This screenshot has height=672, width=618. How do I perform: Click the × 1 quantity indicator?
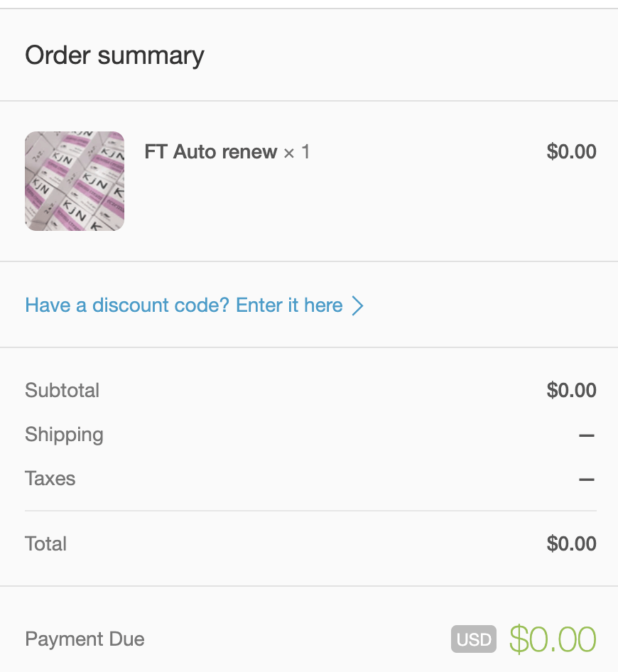[x=297, y=152]
